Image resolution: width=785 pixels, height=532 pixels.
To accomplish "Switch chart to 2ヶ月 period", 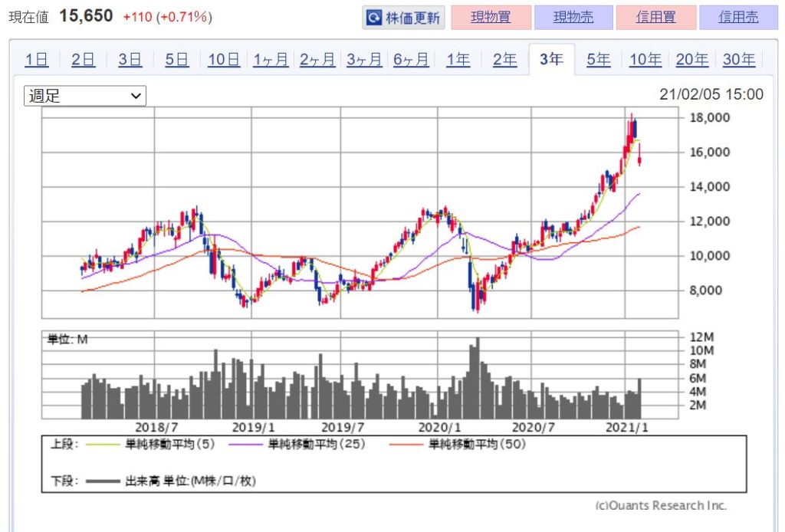I will coord(317,60).
